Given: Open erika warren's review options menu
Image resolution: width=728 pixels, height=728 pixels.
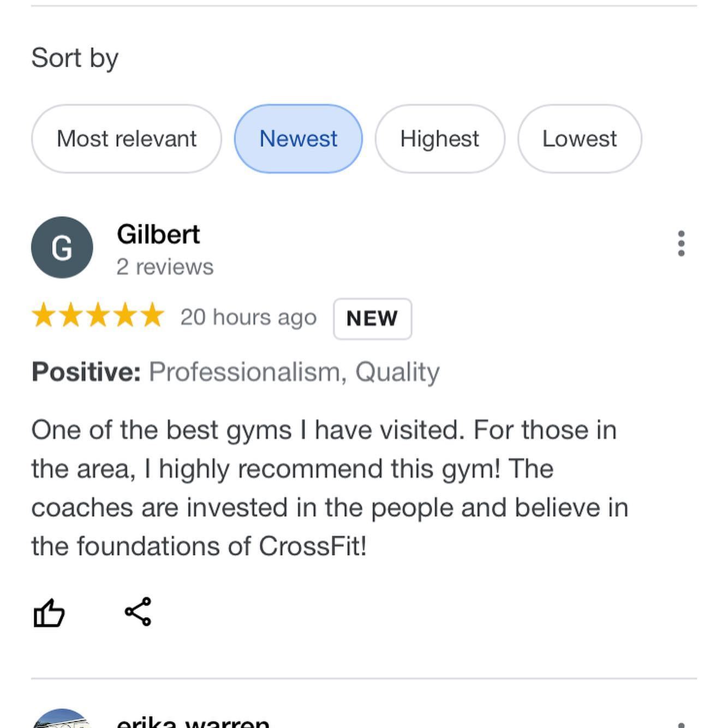Looking at the screenshot, I should tap(681, 724).
